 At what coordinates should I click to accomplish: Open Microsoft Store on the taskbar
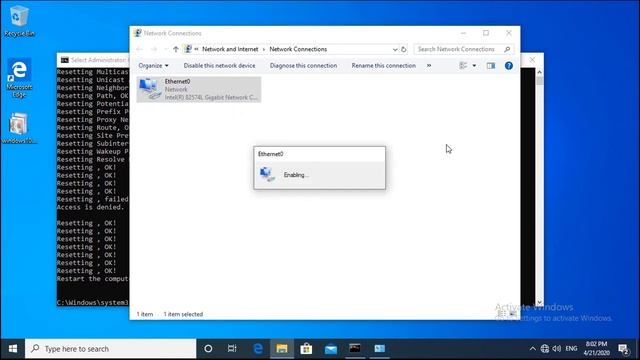306,349
